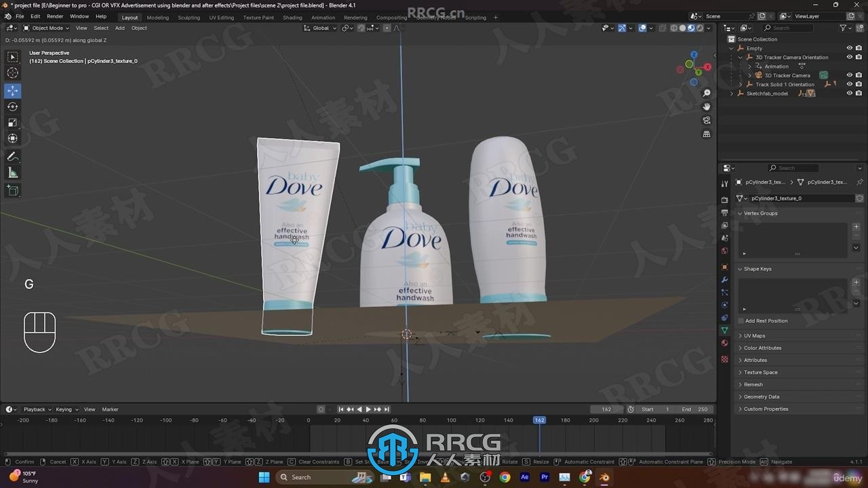This screenshot has width=868, height=488.
Task: Activate the Rotate tool
Action: [x=13, y=106]
